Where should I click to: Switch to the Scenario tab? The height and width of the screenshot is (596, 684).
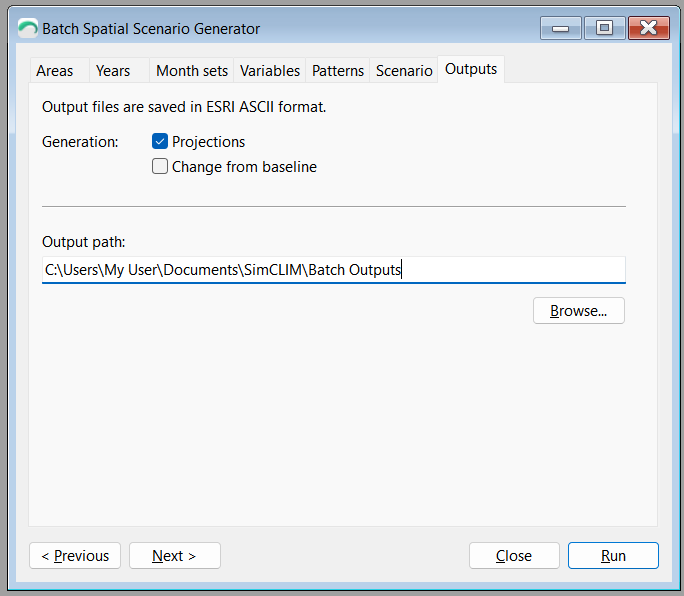coord(404,71)
